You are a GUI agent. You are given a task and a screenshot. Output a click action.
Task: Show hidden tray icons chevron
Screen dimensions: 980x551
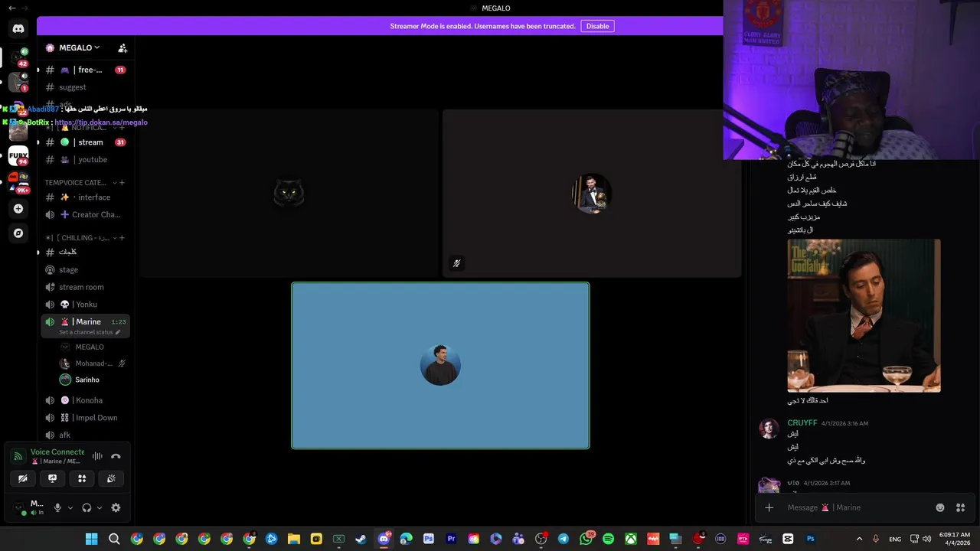click(859, 539)
